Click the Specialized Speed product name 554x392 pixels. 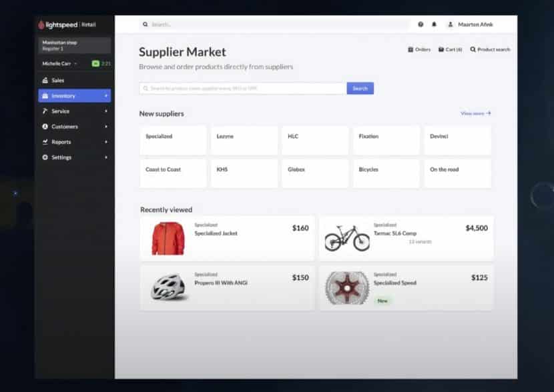point(395,283)
